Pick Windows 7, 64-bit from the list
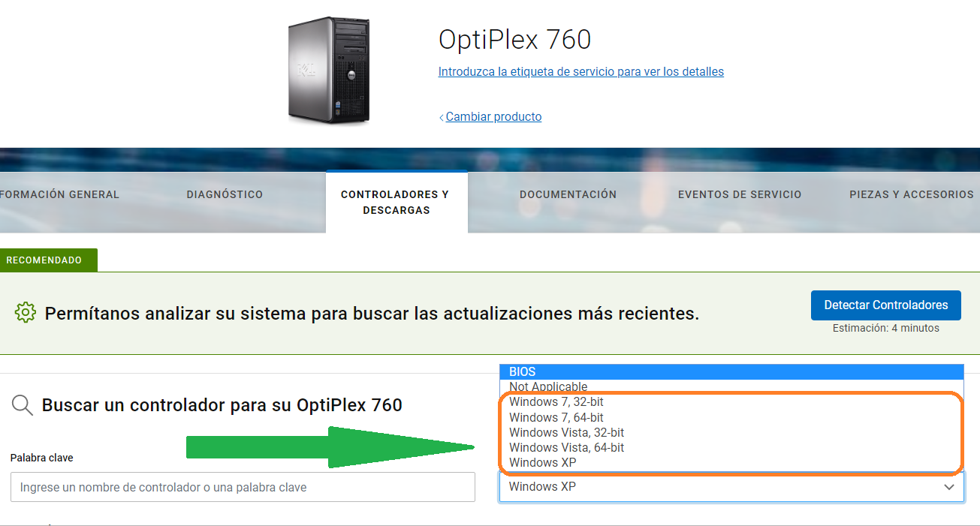980x526 pixels. [x=731, y=417]
